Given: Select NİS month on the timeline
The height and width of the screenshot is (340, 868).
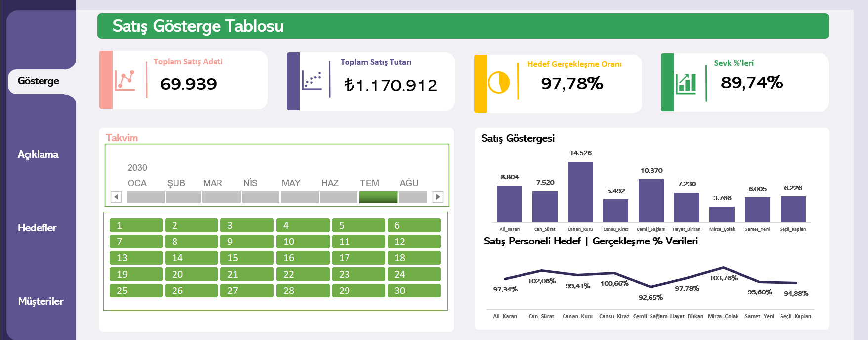Looking at the screenshot, I should pos(260,197).
